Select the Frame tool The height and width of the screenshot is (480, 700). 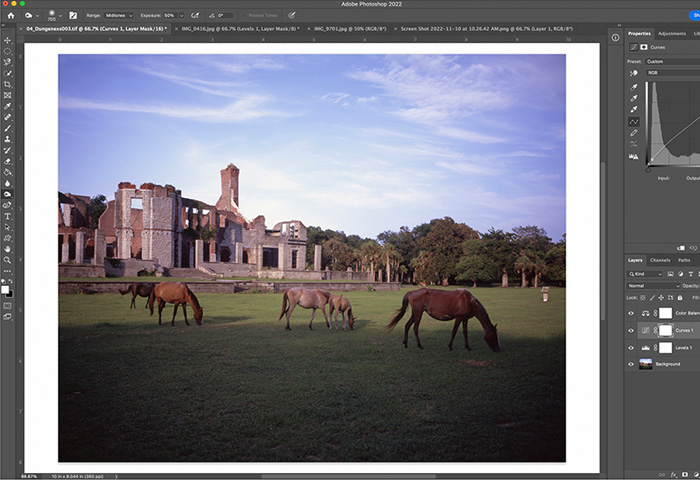click(8, 95)
